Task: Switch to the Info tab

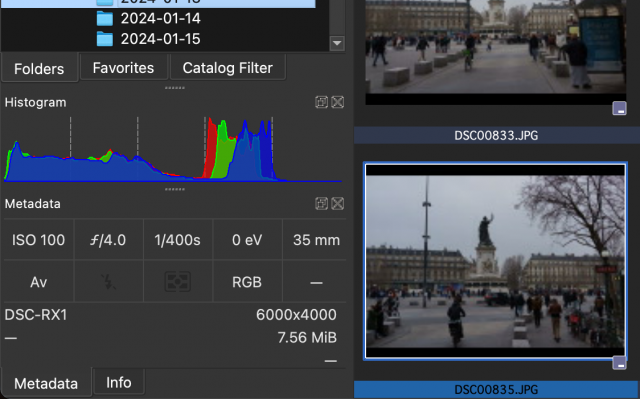Action: (x=119, y=382)
